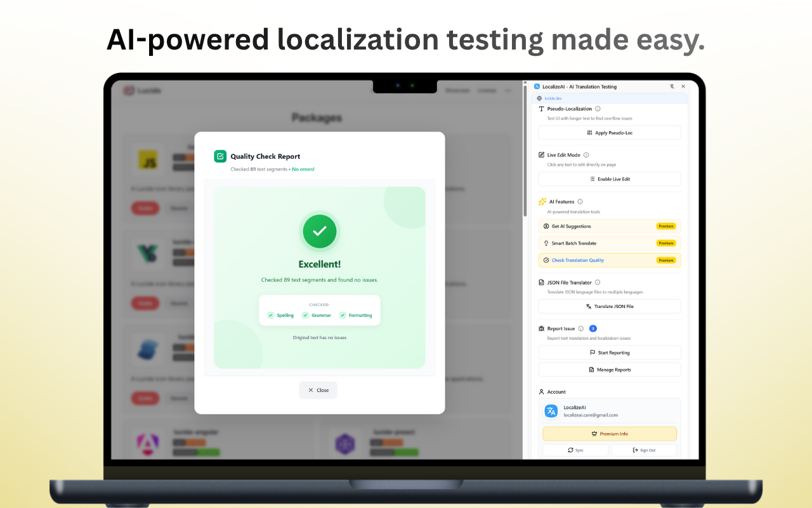Close the Quality Check Report dialog
The height and width of the screenshot is (508, 812).
318,390
